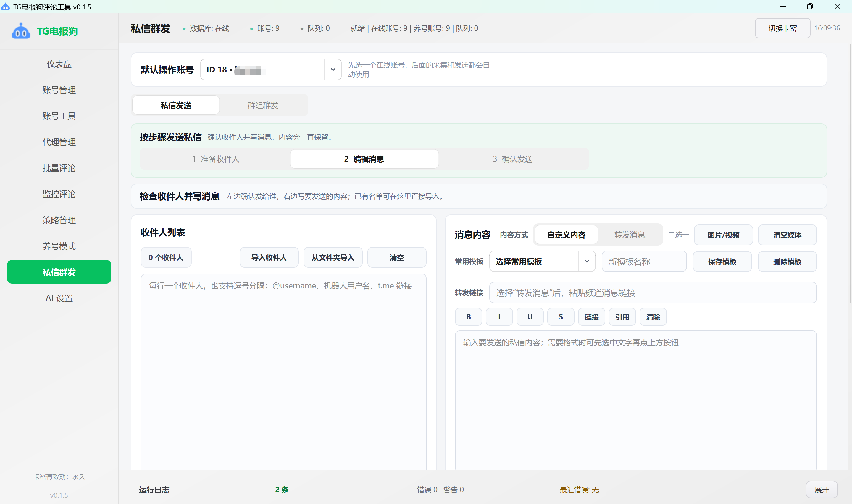
Task: Open 账号工具 in the sidebar
Action: tap(59, 116)
